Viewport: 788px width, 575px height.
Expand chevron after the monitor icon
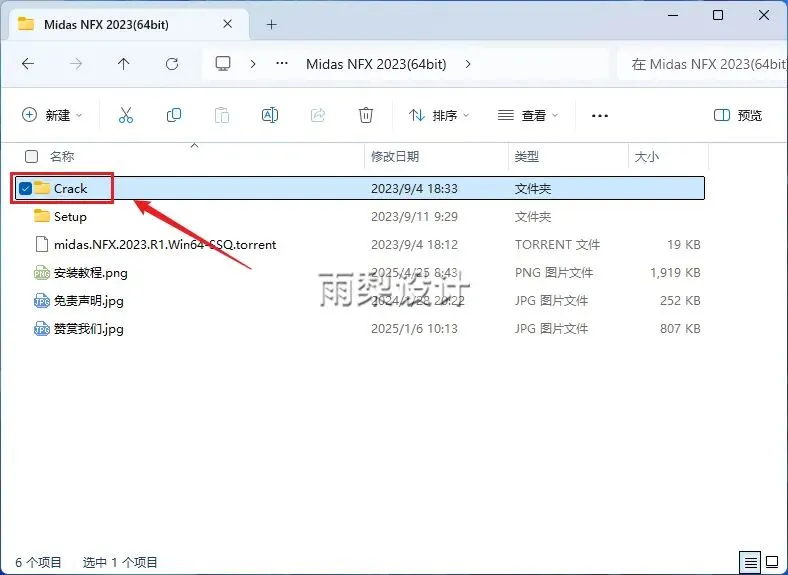pos(253,64)
